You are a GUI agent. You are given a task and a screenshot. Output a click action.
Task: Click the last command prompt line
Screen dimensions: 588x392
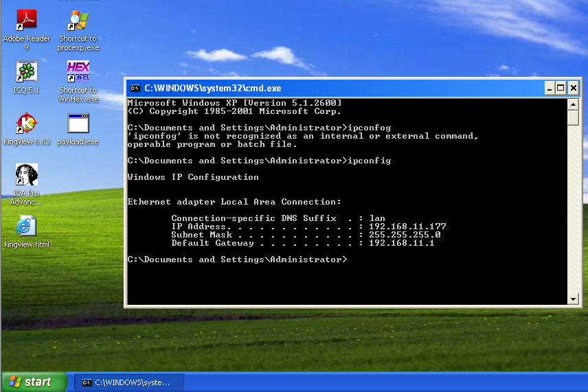[238, 260]
